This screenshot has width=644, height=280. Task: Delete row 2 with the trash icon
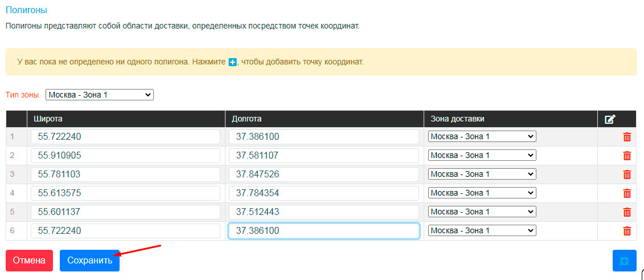coord(627,156)
